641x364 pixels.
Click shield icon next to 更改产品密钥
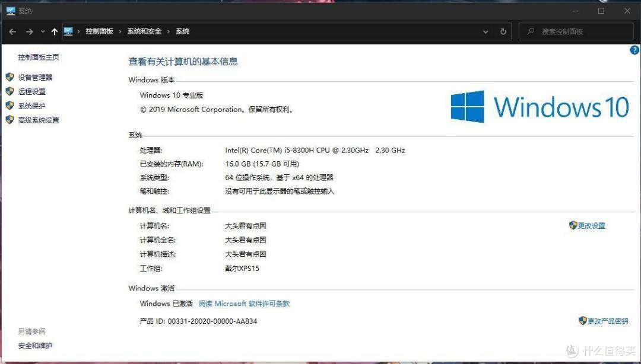583,321
